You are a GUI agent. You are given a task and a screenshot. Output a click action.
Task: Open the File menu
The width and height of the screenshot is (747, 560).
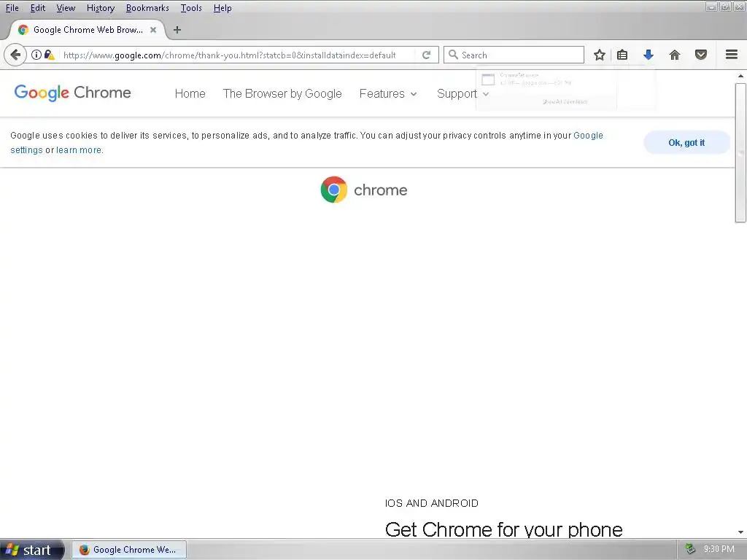12,7
